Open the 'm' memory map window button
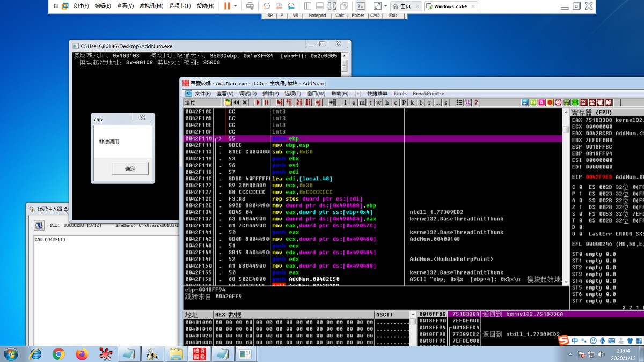The width and height of the screenshot is (644, 362). (x=362, y=102)
